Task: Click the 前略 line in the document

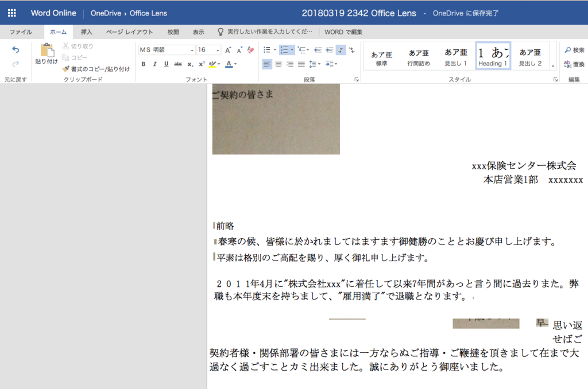Action: [225, 225]
